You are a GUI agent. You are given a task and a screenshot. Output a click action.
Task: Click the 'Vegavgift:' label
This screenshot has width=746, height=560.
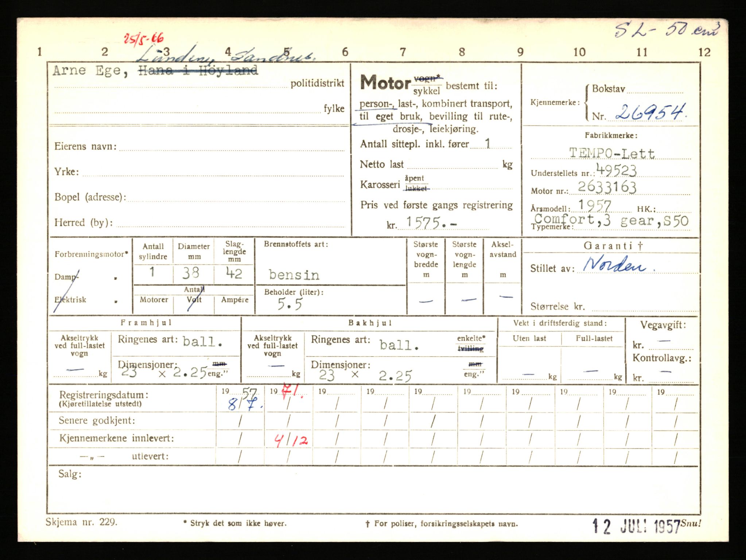pyautogui.click(x=663, y=325)
